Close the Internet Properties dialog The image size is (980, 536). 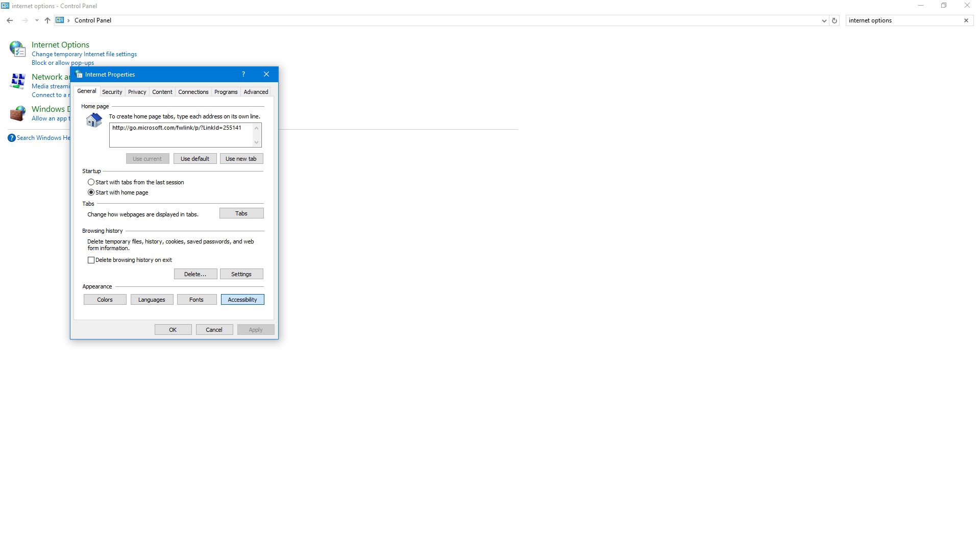coord(266,75)
